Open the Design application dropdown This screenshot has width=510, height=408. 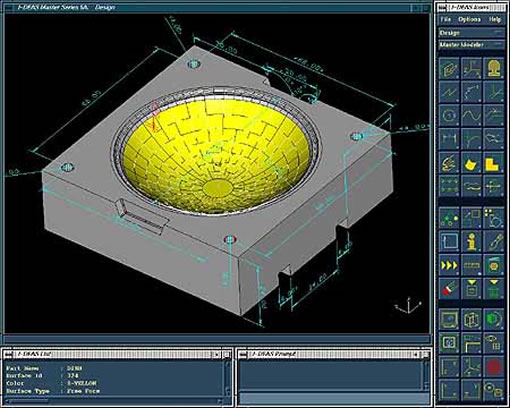click(x=471, y=33)
